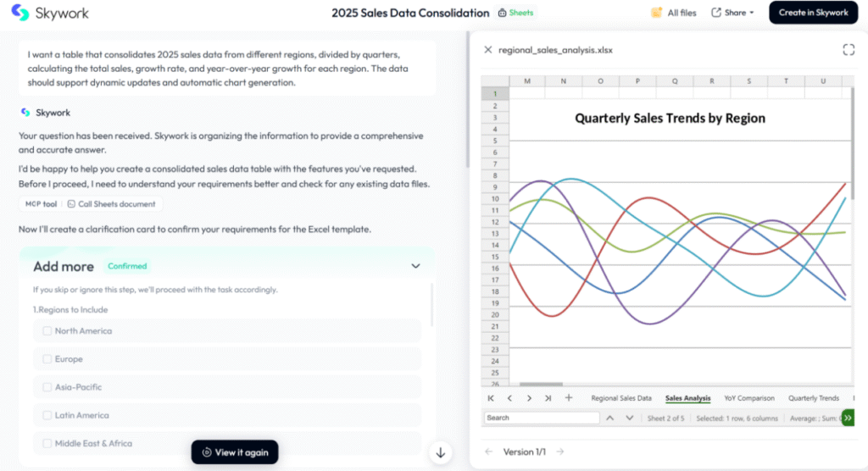Image resolution: width=868 pixels, height=471 pixels.
Task: Switch to the YoY Comparison sheet tab
Action: [749, 398]
